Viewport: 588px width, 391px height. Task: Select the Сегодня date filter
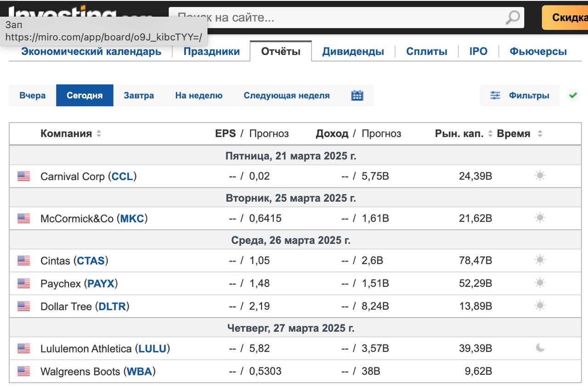85,96
